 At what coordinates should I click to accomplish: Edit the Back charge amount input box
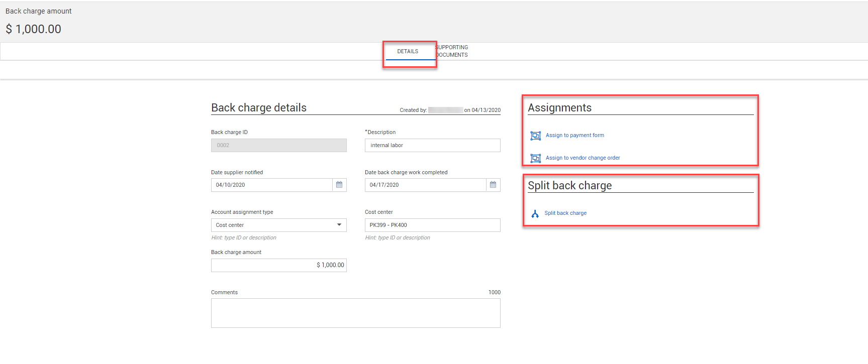(x=278, y=265)
